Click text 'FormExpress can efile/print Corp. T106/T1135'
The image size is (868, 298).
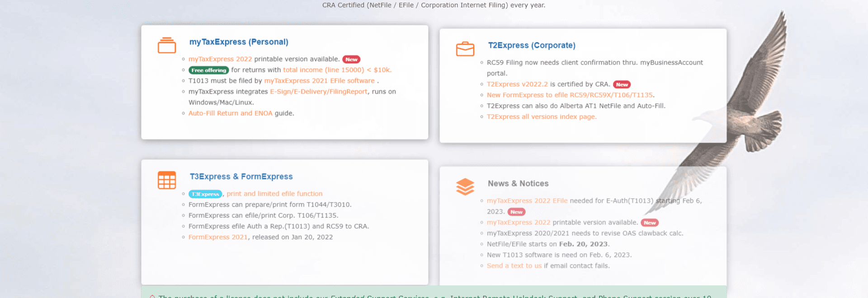coord(263,215)
